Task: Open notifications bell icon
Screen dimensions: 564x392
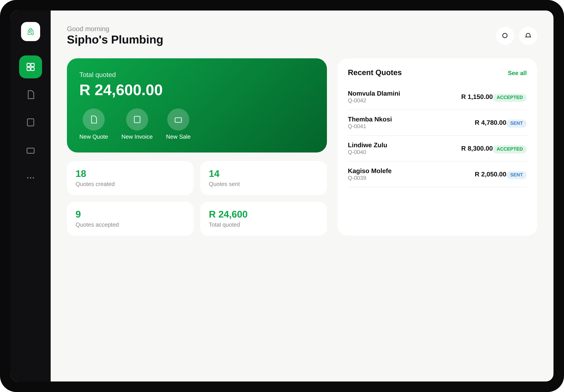Action: click(528, 36)
